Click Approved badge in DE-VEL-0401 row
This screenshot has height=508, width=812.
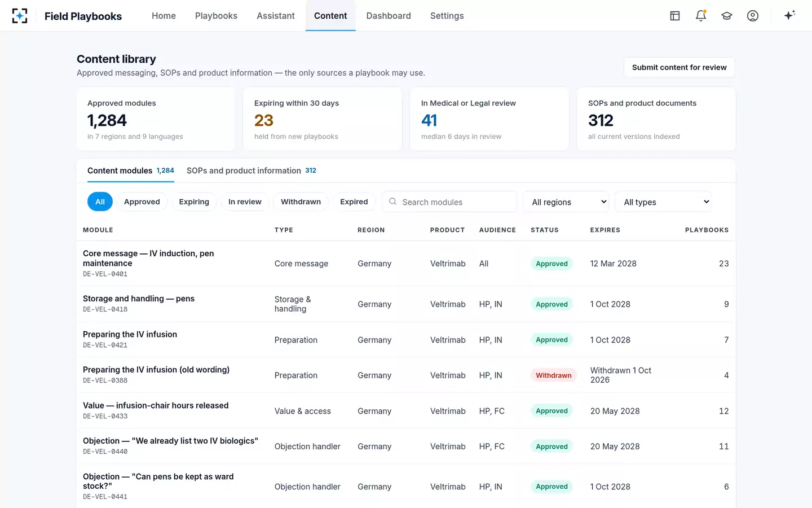pos(551,264)
